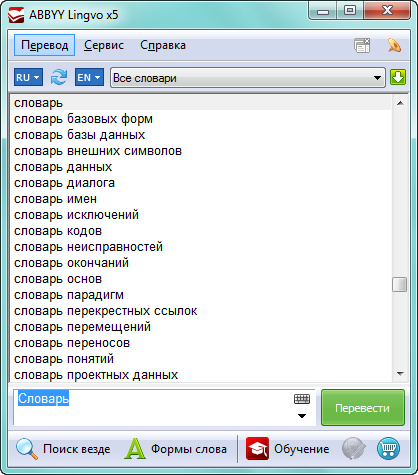Select словарь базовых форм in the list

(201, 119)
